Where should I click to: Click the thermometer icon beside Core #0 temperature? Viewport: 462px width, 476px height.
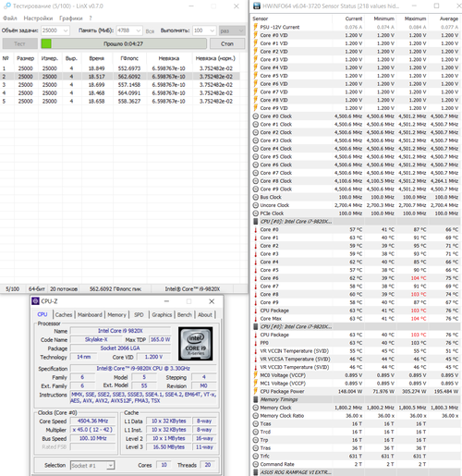(255, 229)
